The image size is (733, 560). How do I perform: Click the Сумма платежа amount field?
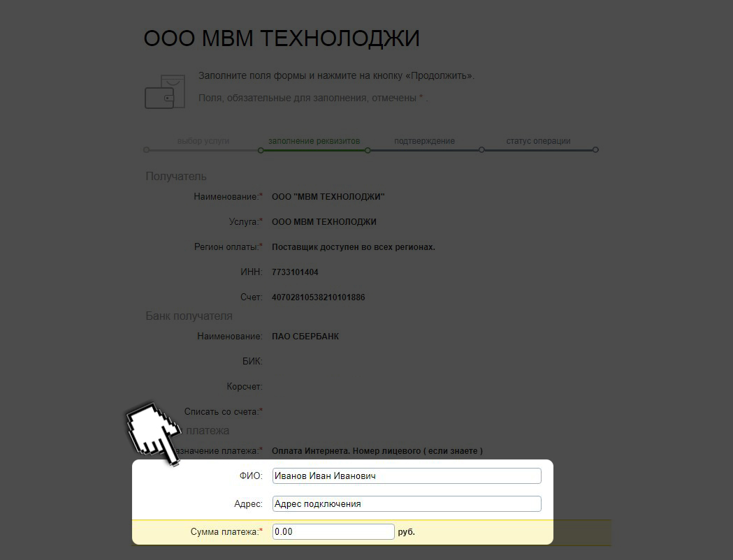pyautogui.click(x=333, y=531)
